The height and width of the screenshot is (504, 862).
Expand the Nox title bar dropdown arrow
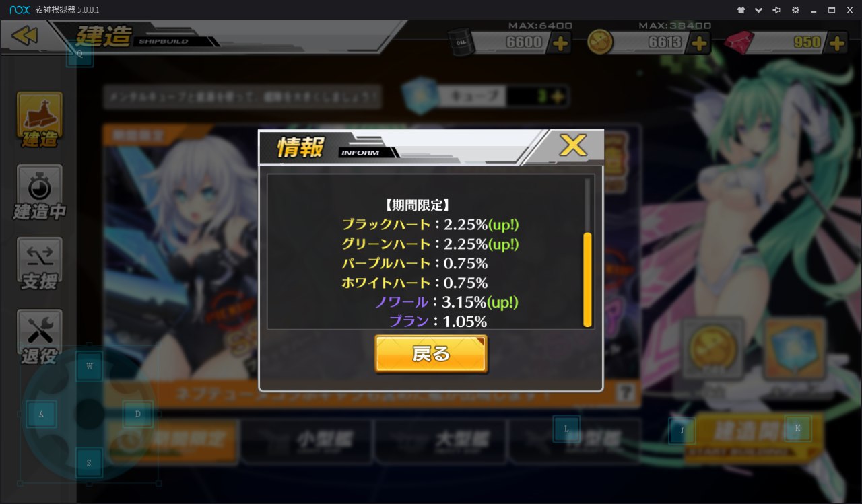tap(759, 10)
